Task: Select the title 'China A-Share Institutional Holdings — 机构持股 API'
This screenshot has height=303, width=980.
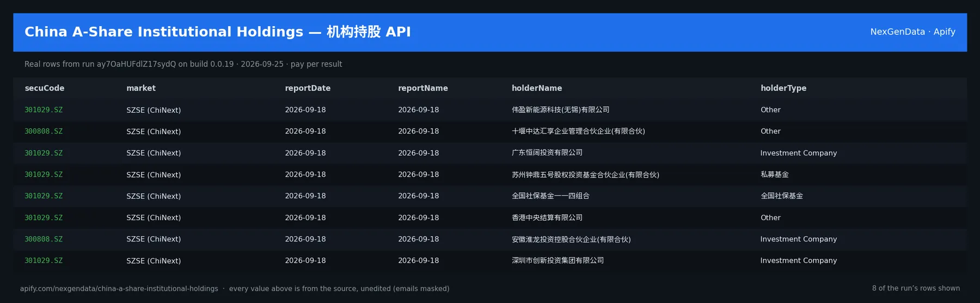Action: pos(218,32)
